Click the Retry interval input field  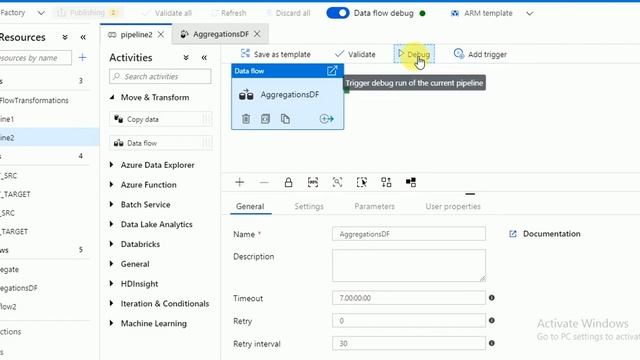(409, 344)
